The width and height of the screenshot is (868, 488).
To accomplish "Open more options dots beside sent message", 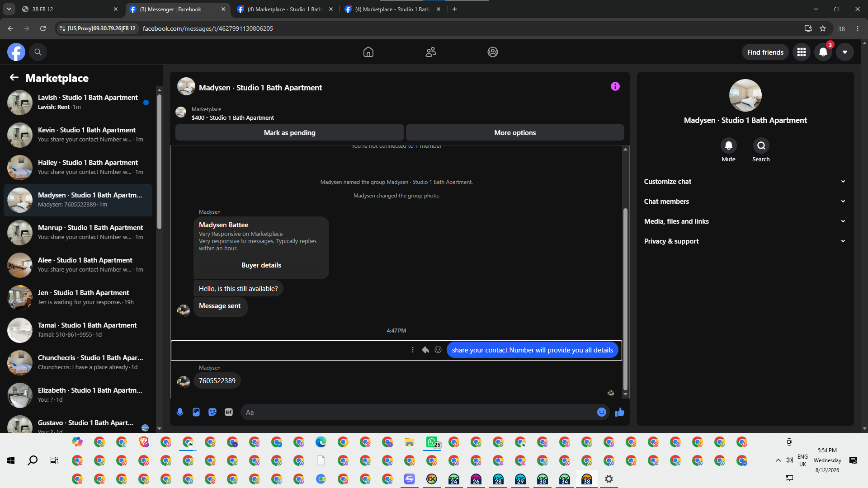I will pos(413,350).
